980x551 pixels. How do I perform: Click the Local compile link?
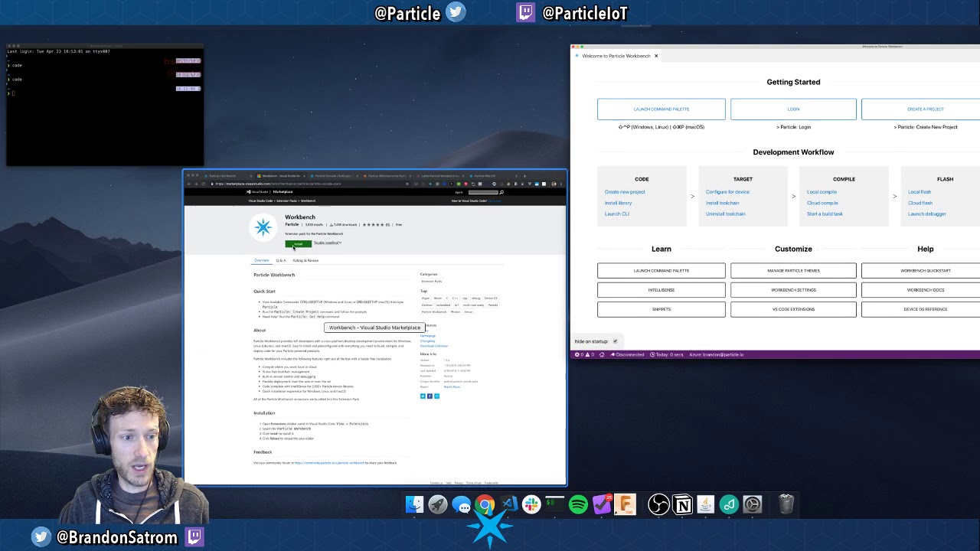[822, 192]
